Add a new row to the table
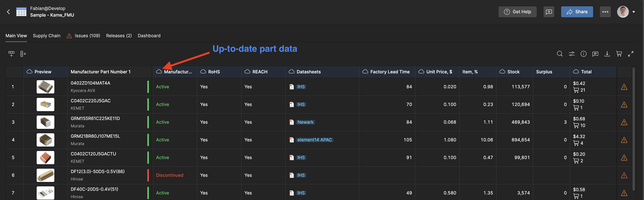Image resolution: width=644 pixels, height=200 pixels. point(11,54)
